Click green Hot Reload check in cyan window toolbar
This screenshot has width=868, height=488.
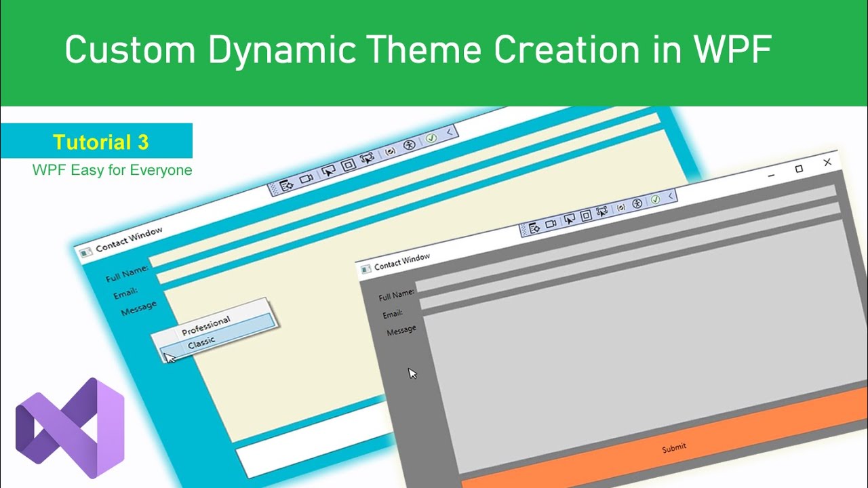[x=431, y=138]
